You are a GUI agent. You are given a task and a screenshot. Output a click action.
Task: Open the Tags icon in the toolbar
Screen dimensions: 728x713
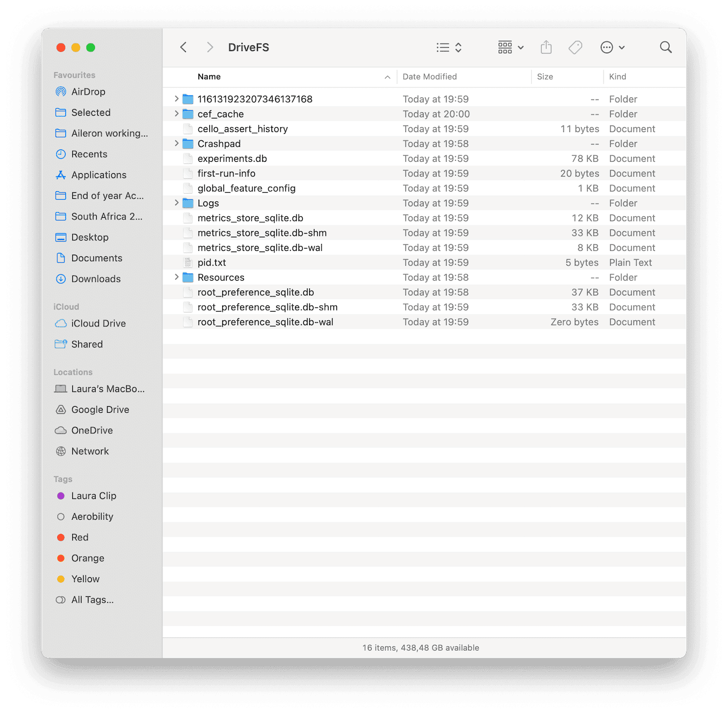click(x=575, y=47)
